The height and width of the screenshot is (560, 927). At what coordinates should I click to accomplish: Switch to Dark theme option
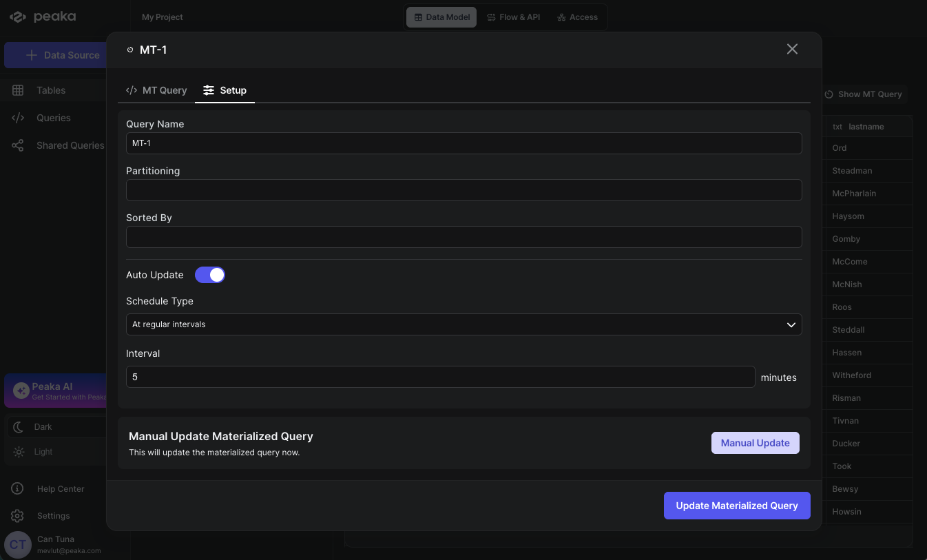pyautogui.click(x=43, y=427)
